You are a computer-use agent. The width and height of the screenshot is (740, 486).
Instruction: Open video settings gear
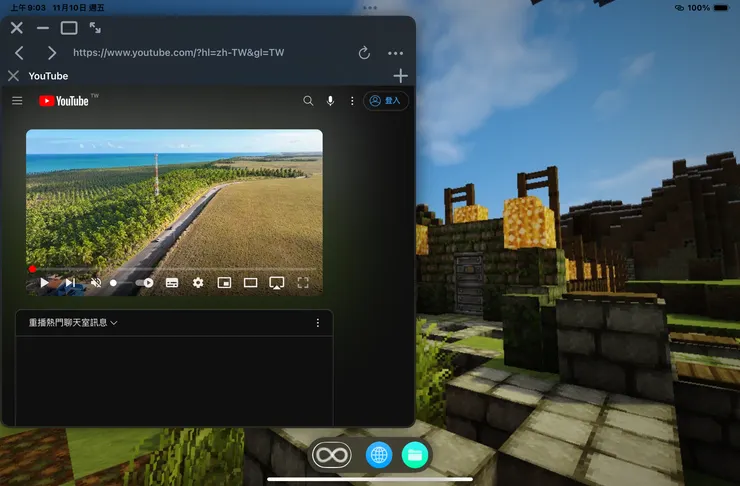[x=198, y=283]
